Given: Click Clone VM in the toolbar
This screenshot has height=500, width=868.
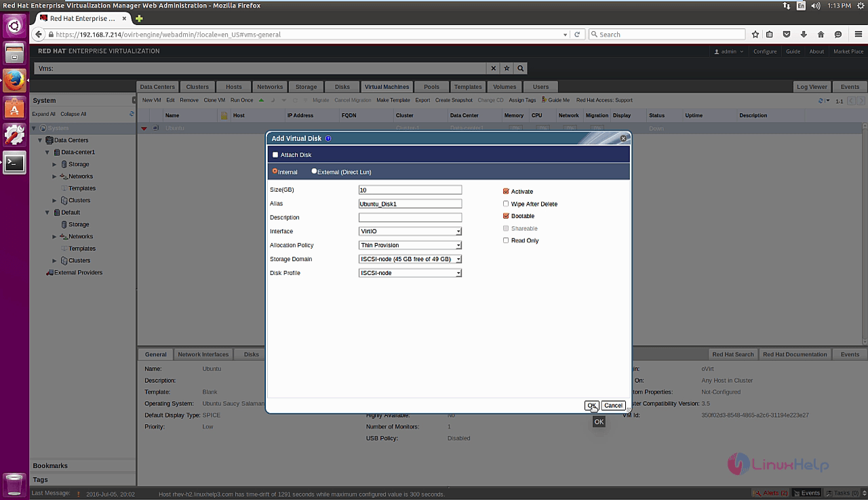Looking at the screenshot, I should [214, 100].
